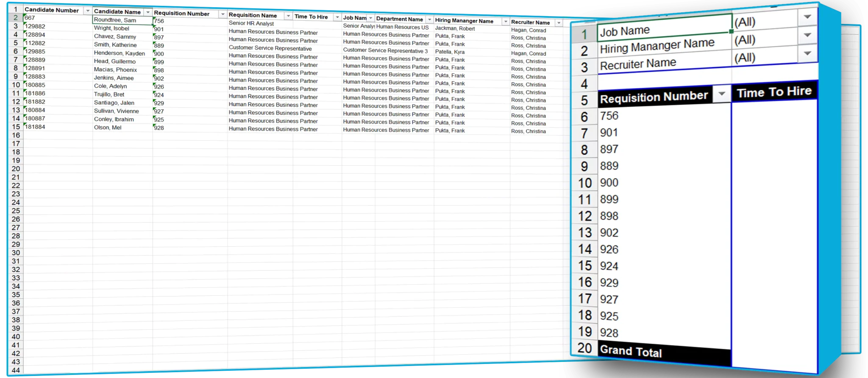Click the pivot table Time To Hire header
Screen dimensions: 868x378
click(774, 92)
